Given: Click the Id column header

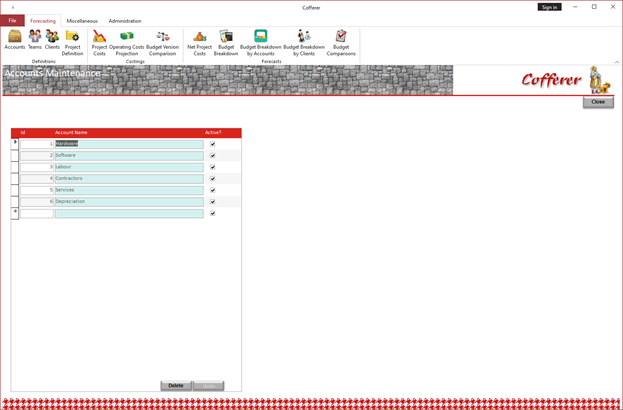Looking at the screenshot, I should coord(23,133).
